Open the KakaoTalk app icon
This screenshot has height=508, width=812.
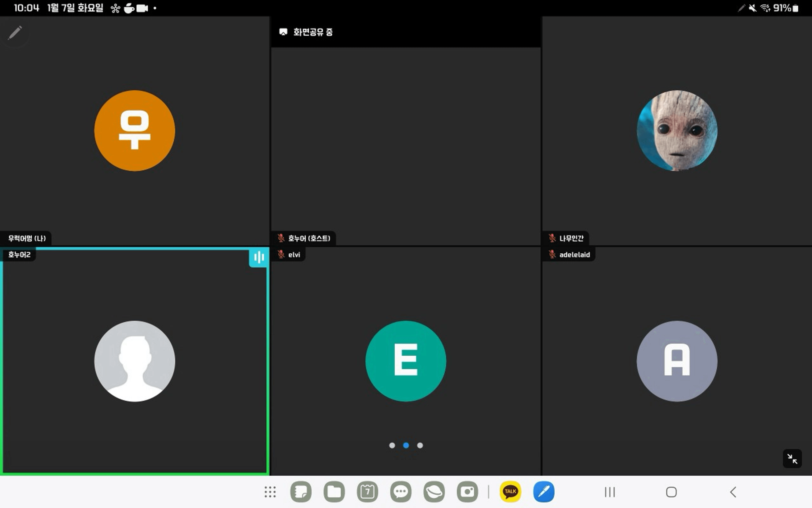(x=510, y=492)
